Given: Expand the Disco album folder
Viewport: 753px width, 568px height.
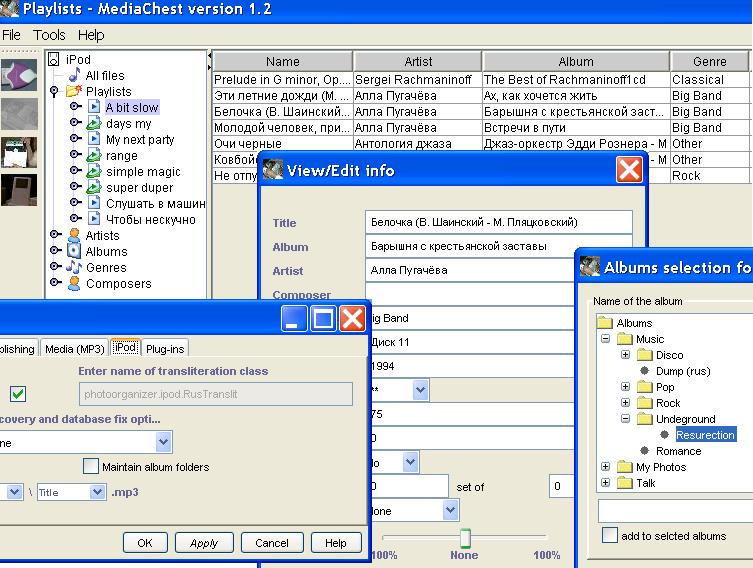Looking at the screenshot, I should coord(625,355).
